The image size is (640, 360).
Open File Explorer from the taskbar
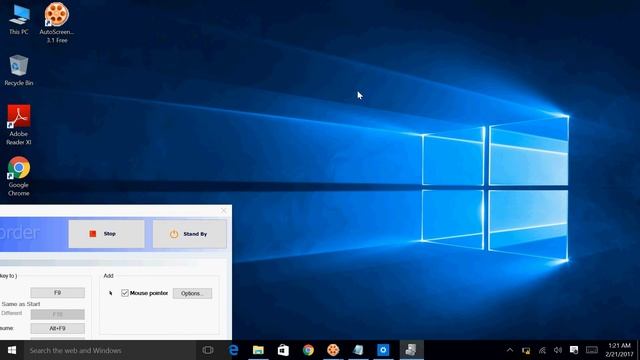pos(258,350)
